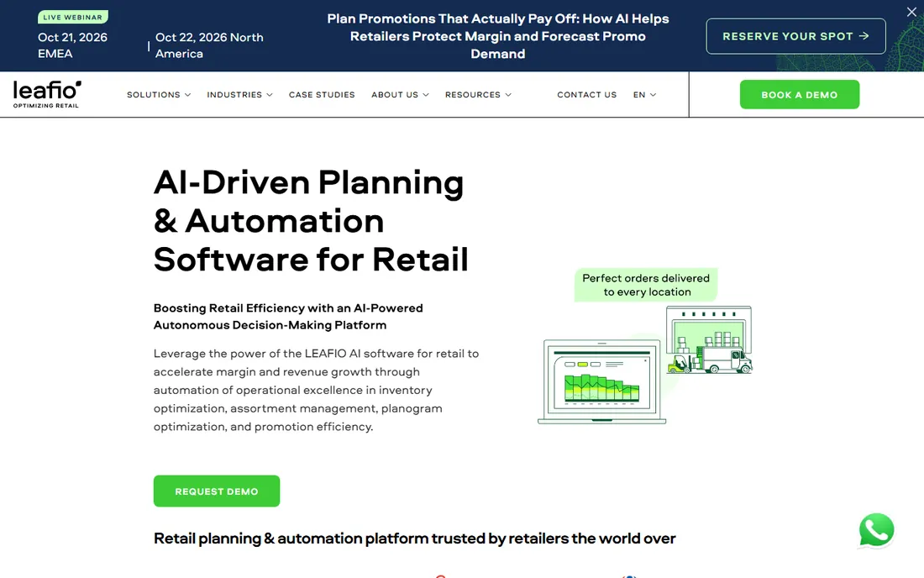The height and width of the screenshot is (578, 924).
Task: Click Reserve Your Spot button
Action: (x=795, y=36)
